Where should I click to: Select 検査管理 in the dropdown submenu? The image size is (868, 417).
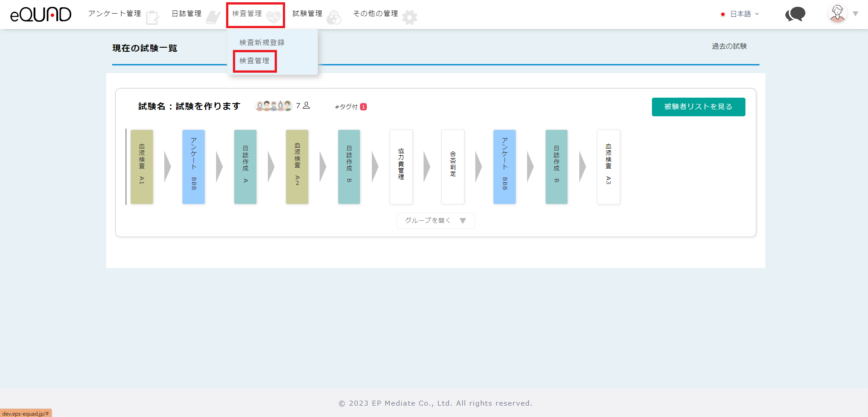(254, 61)
